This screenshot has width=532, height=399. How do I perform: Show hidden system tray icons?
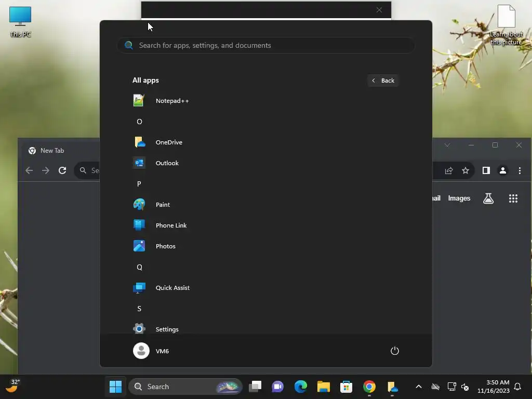point(419,387)
